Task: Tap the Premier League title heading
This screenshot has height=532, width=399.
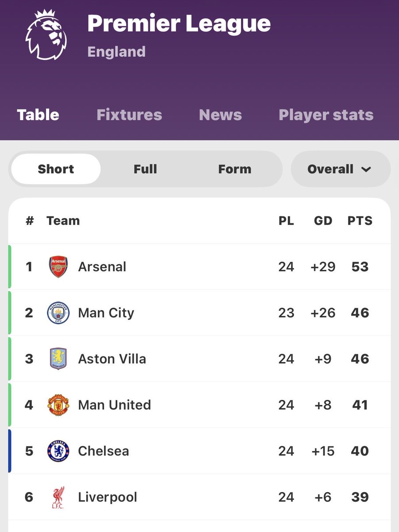Action: click(x=179, y=24)
